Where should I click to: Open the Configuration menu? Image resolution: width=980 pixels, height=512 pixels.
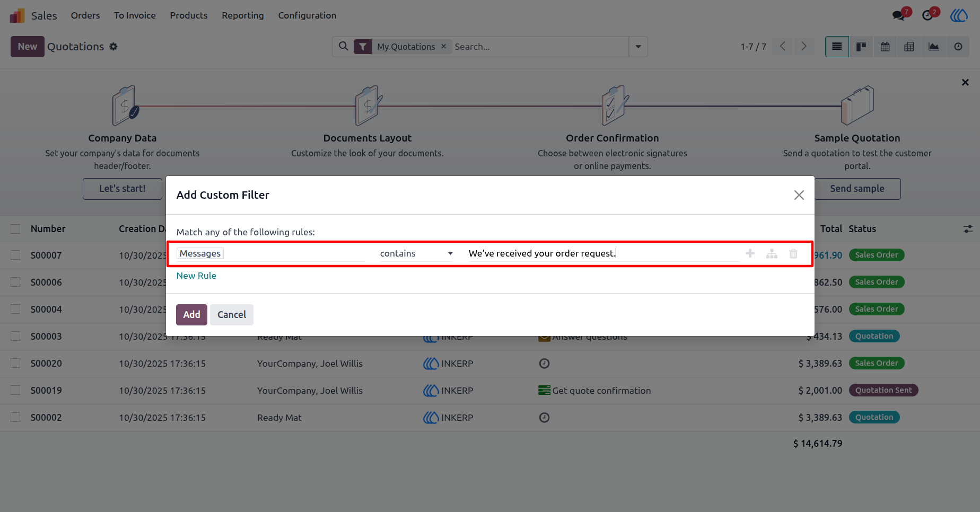307,15
